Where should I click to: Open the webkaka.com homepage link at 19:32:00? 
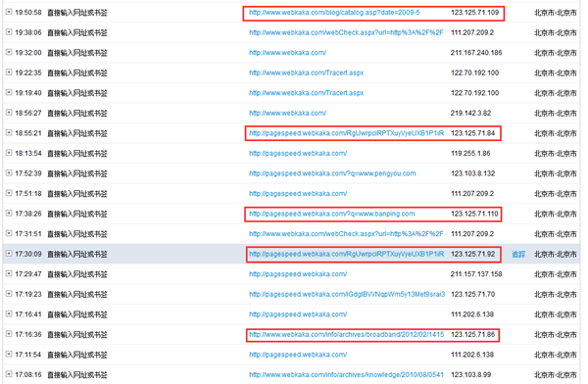click(x=287, y=53)
